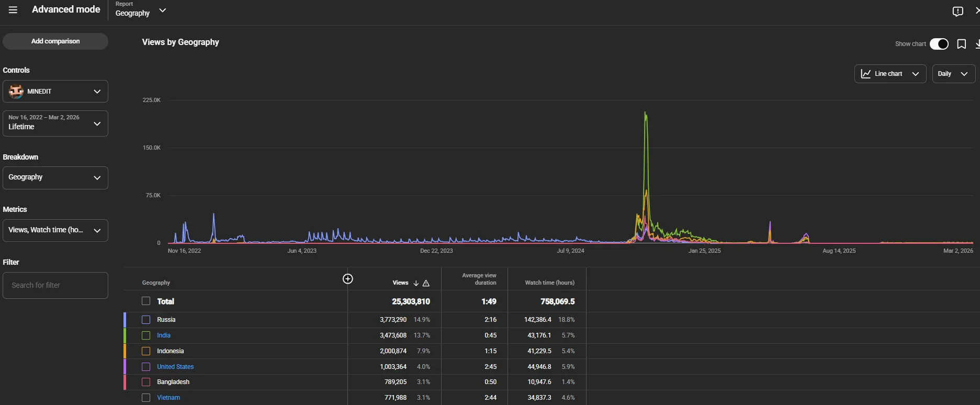Open the United States link
Image resolution: width=980 pixels, height=405 pixels.
pyautogui.click(x=175, y=367)
